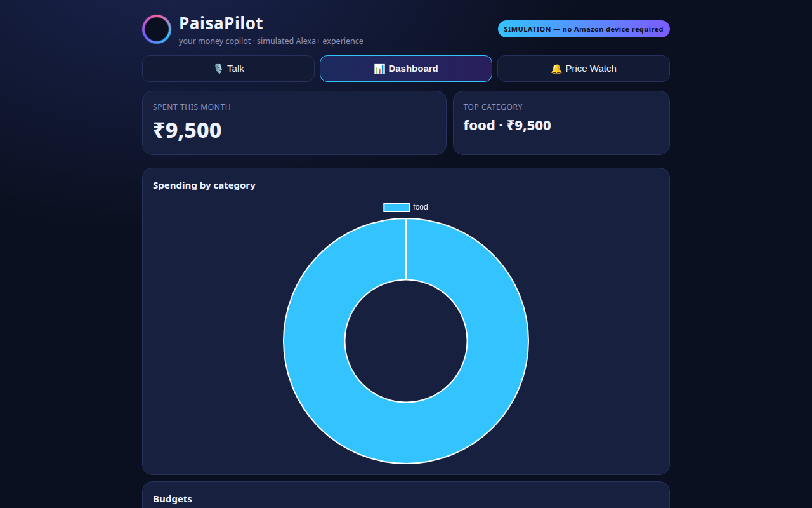This screenshot has height=508, width=812.
Task: Click the SIMULATION badge in header
Action: (584, 29)
